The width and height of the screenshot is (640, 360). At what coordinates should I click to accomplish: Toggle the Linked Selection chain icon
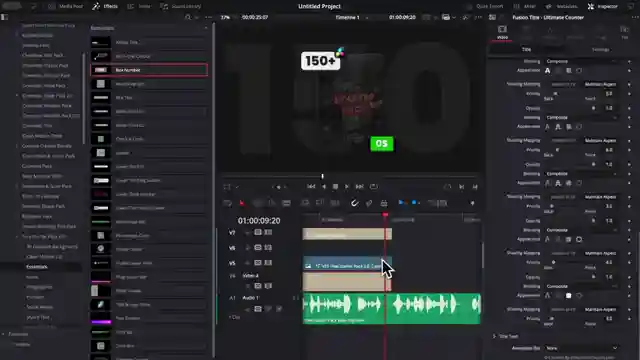coord(369,203)
